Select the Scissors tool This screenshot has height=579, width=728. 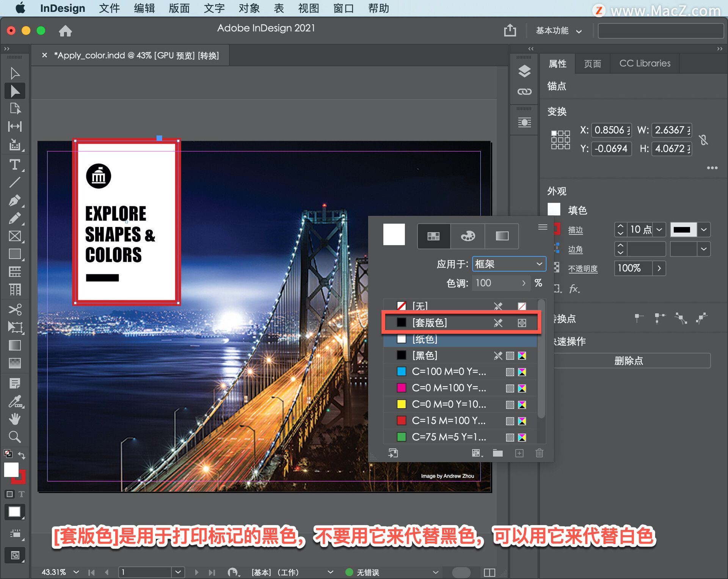(x=14, y=309)
